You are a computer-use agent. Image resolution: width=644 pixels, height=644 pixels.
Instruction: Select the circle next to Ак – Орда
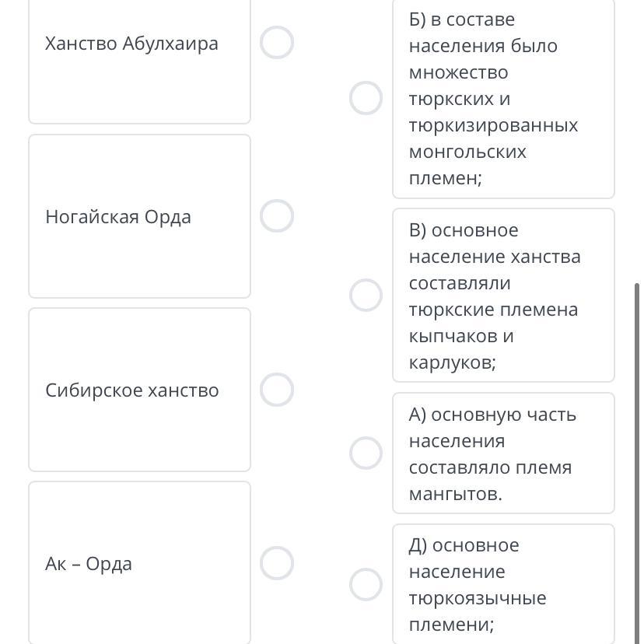click(x=277, y=563)
